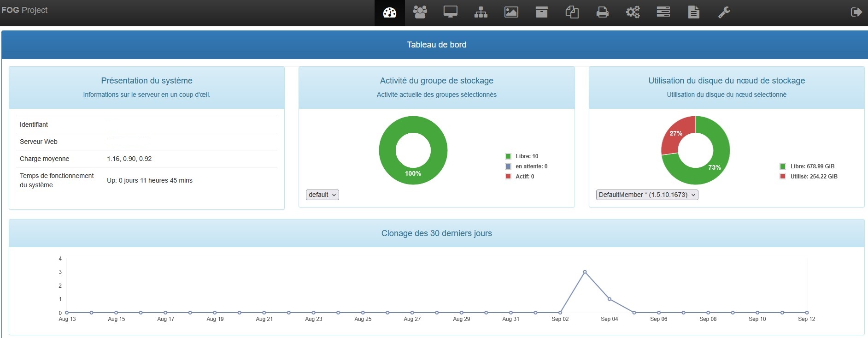868x338 pixels.
Task: Open the Reports document icon
Action: pos(693,12)
